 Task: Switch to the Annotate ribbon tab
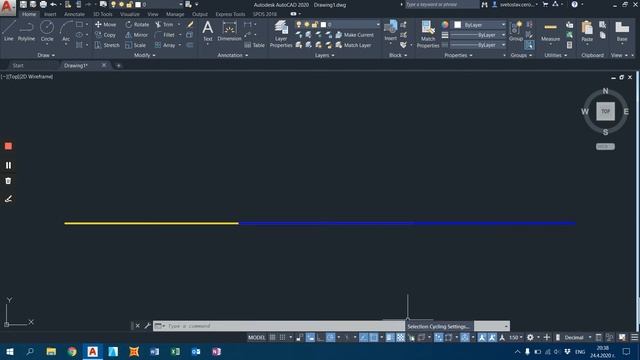pos(74,14)
